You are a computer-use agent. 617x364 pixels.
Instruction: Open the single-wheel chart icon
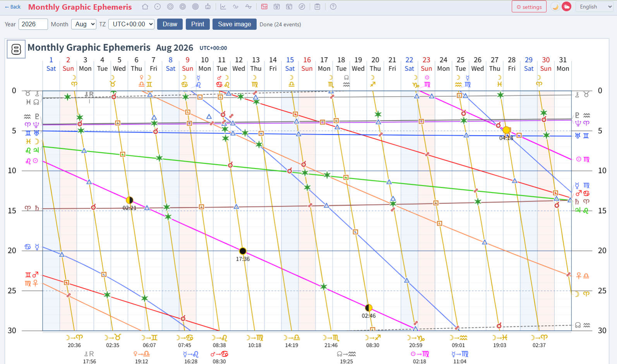[x=158, y=7]
